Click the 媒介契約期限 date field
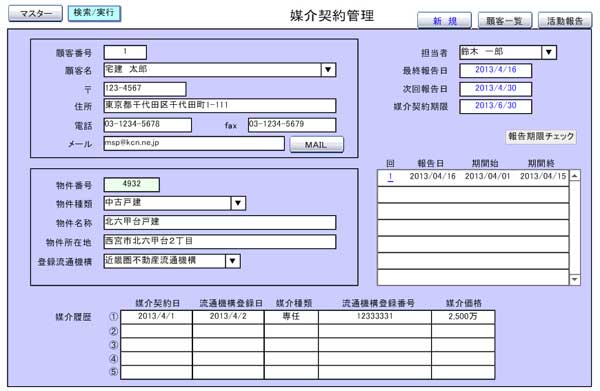The height and width of the screenshot is (391, 600). (x=496, y=106)
